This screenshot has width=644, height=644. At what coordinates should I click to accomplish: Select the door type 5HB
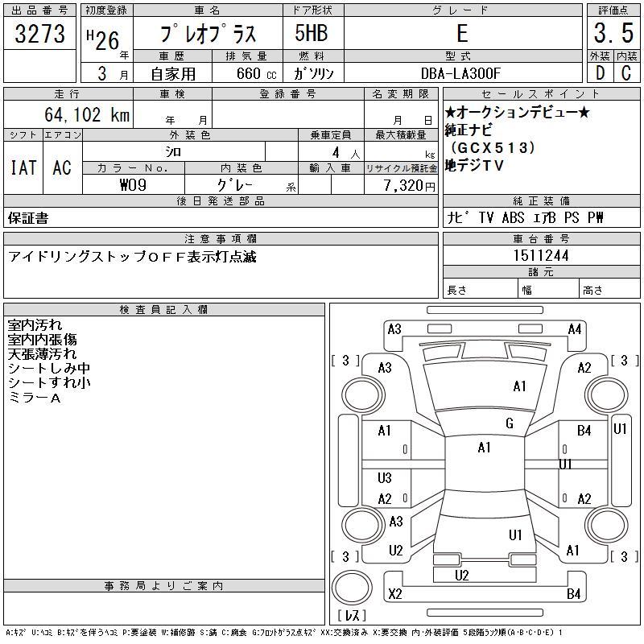tap(312, 33)
